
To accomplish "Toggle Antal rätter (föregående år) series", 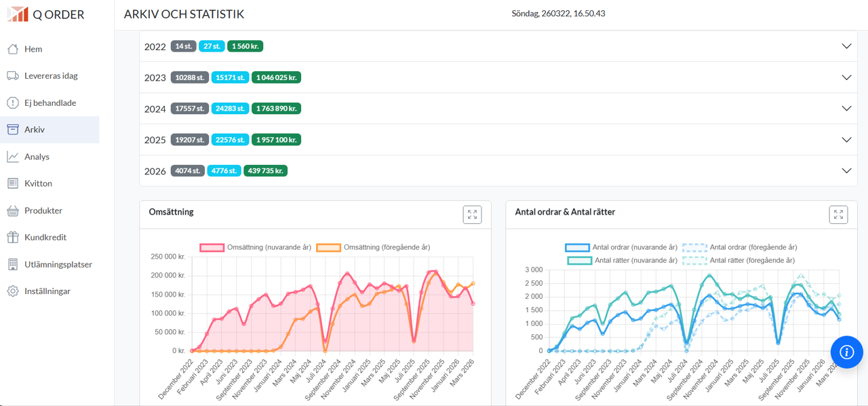I will [739, 260].
